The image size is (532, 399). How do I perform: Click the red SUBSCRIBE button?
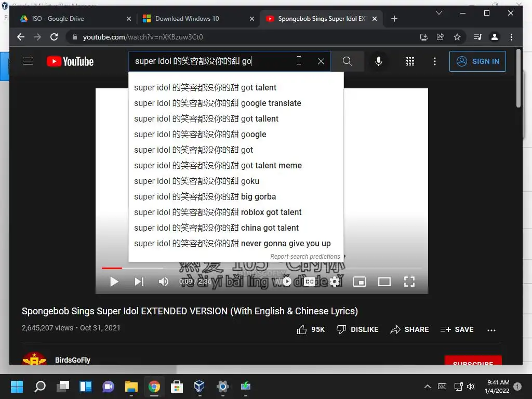(473, 361)
